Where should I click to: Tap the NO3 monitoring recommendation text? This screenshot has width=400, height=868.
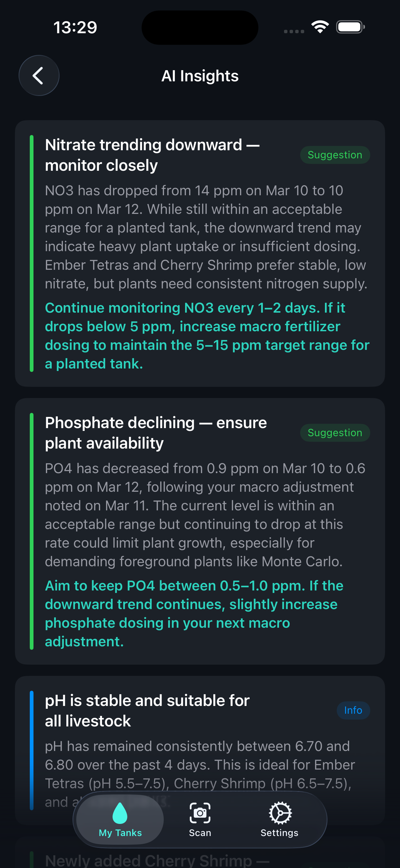click(x=207, y=336)
